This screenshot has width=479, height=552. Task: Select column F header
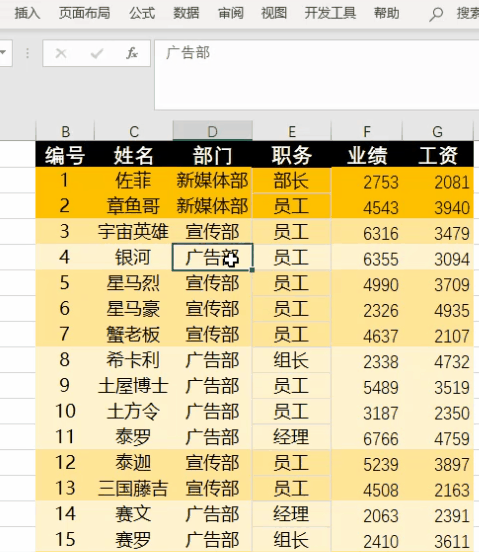tap(367, 131)
